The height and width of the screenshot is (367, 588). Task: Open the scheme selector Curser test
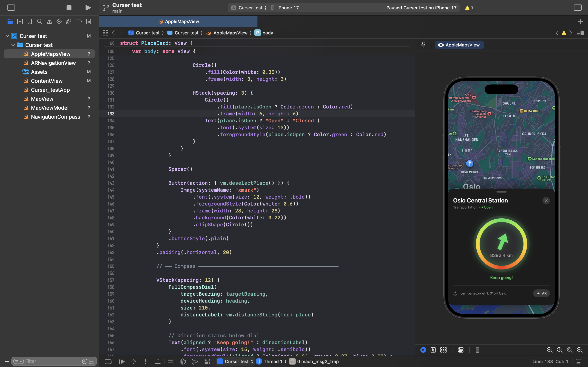[x=248, y=8]
